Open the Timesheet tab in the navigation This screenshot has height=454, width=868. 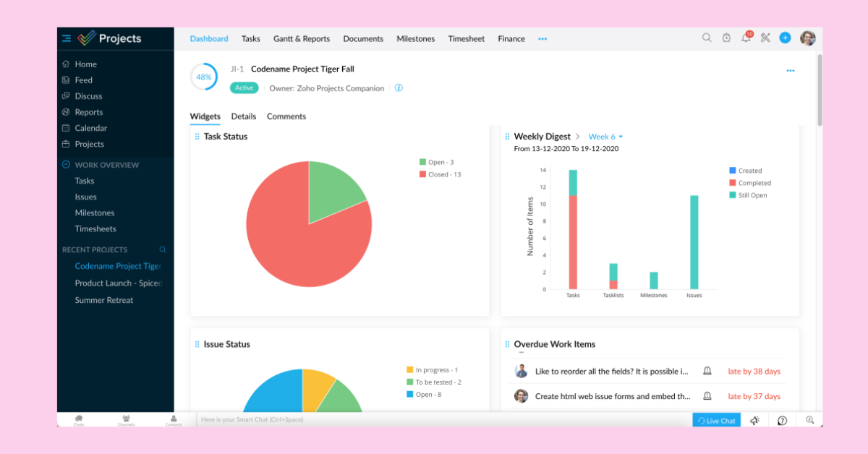tap(466, 38)
